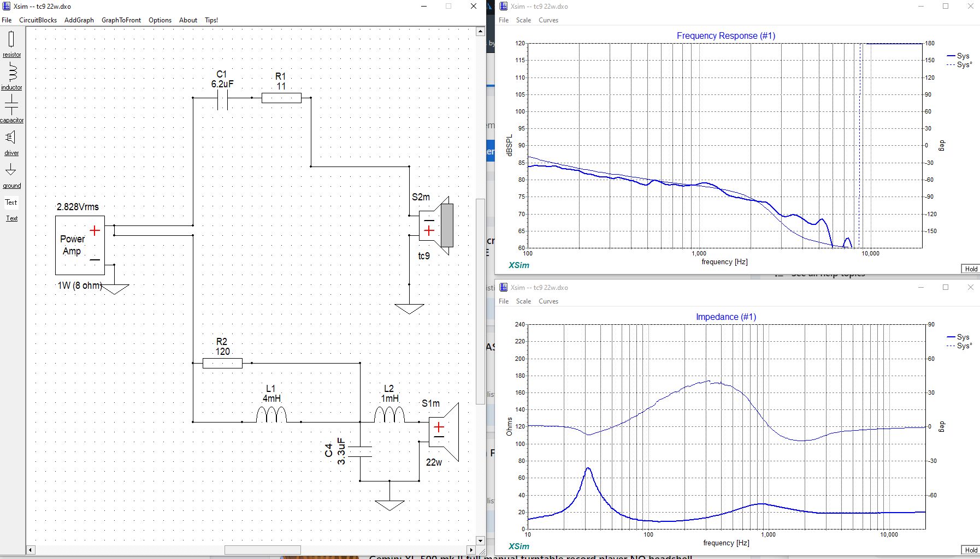The height and width of the screenshot is (559, 980).
Task: Click the Sys legend entry in Impedance graph
Action: [958, 337]
